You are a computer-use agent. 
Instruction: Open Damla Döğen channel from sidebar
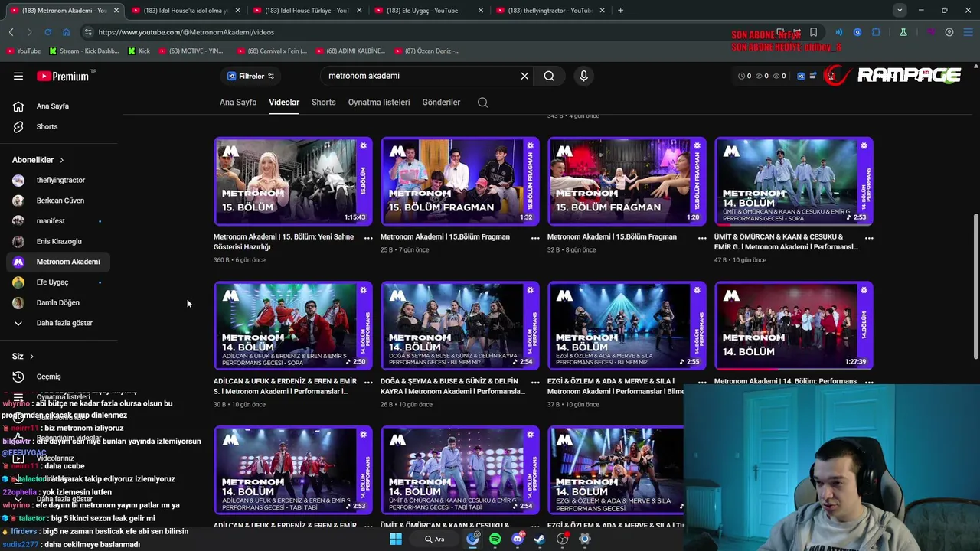tap(58, 302)
